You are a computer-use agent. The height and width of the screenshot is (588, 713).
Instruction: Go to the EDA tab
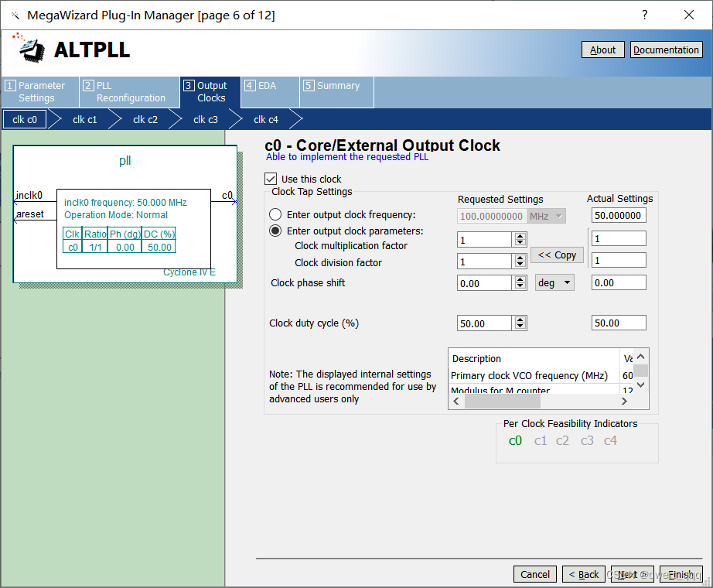coord(270,92)
